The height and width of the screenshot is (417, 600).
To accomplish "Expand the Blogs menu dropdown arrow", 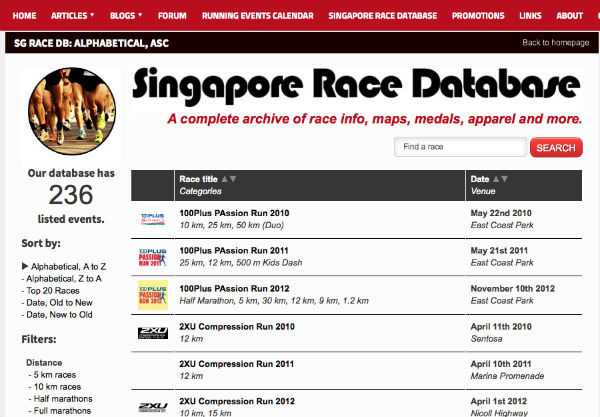I will pyautogui.click(x=140, y=15).
